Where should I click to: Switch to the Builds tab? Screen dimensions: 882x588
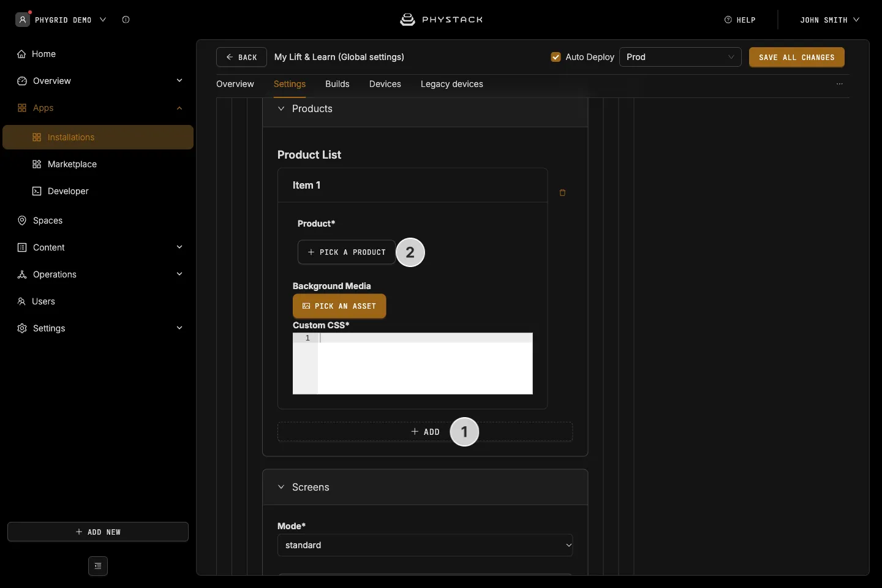337,84
